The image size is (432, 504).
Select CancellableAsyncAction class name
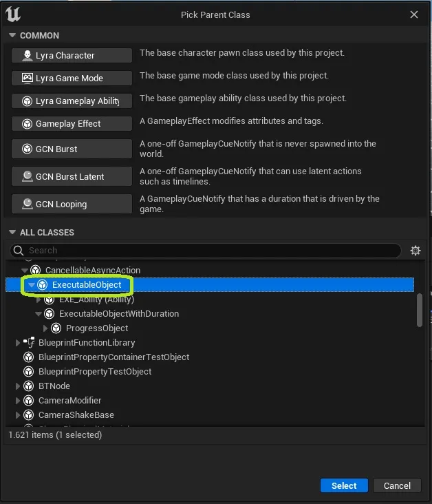coord(93,271)
